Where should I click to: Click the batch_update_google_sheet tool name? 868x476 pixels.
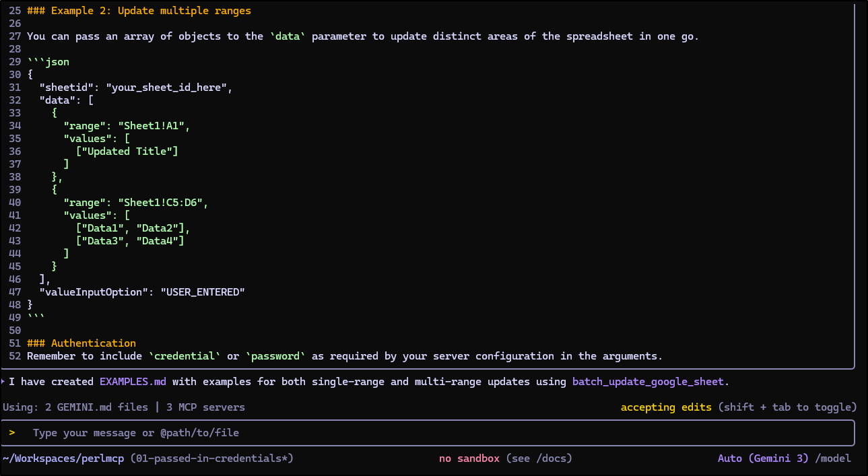click(x=648, y=382)
